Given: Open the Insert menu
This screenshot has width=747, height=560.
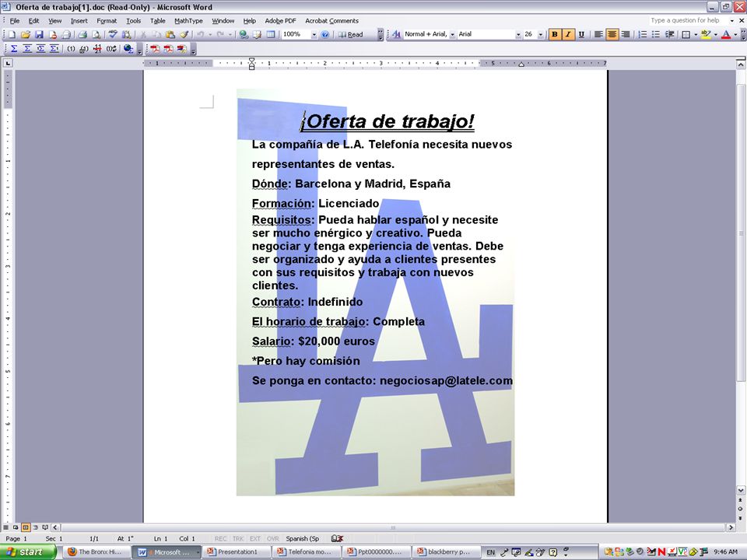Looking at the screenshot, I should pos(79,21).
